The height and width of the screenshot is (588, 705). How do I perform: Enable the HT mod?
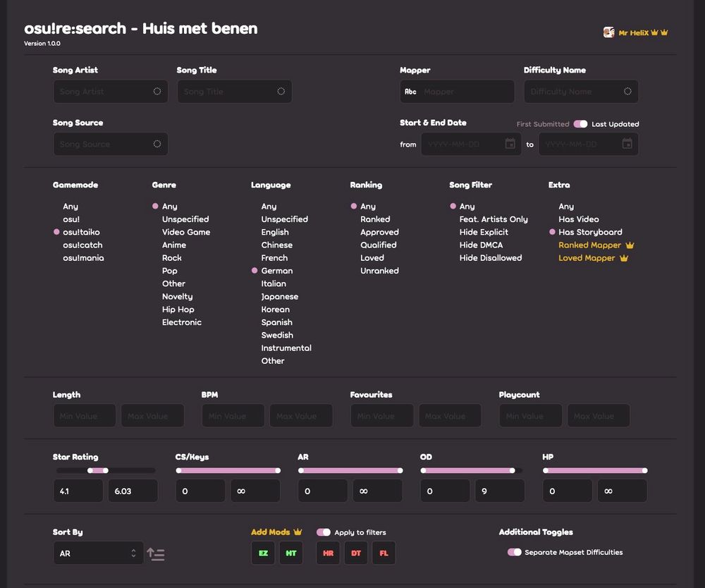291,553
